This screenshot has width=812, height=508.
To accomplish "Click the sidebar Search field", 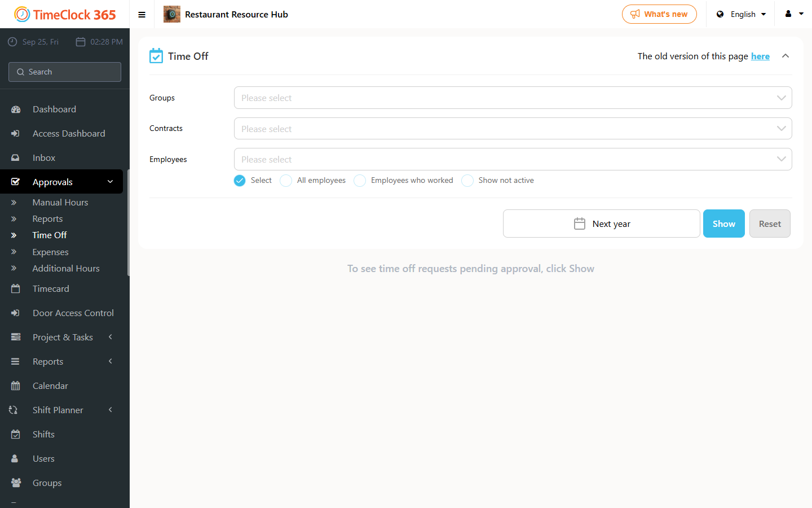I will tap(65, 72).
